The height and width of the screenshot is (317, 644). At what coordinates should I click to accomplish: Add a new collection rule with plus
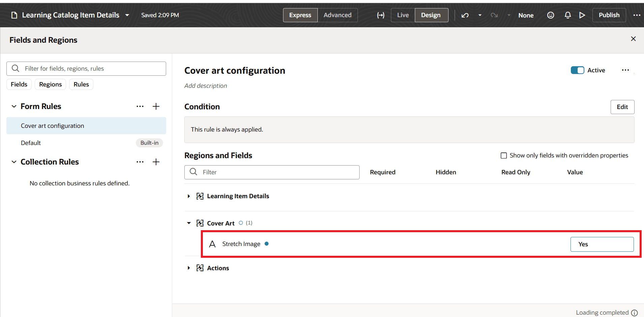tap(156, 162)
